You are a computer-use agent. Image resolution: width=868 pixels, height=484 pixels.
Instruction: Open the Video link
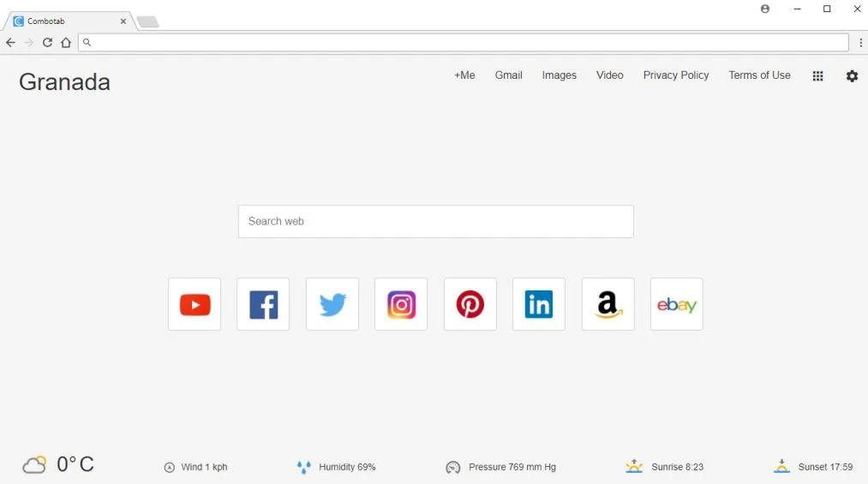[609, 75]
